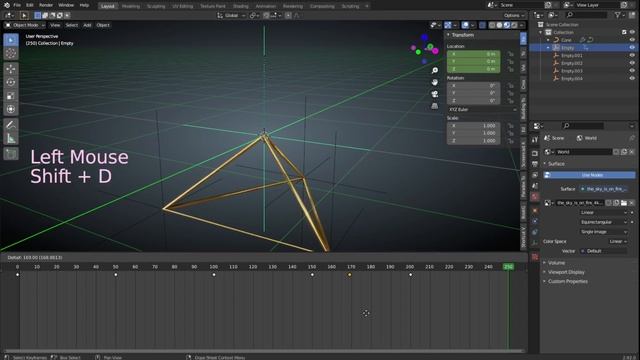This screenshot has width=640, height=360.
Task: Open the XYZ Euler rotation mode dropdown
Action: click(x=482, y=110)
